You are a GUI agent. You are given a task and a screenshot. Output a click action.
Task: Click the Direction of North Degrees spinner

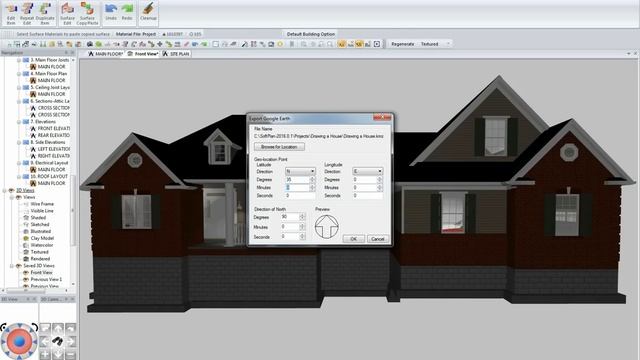click(x=302, y=217)
